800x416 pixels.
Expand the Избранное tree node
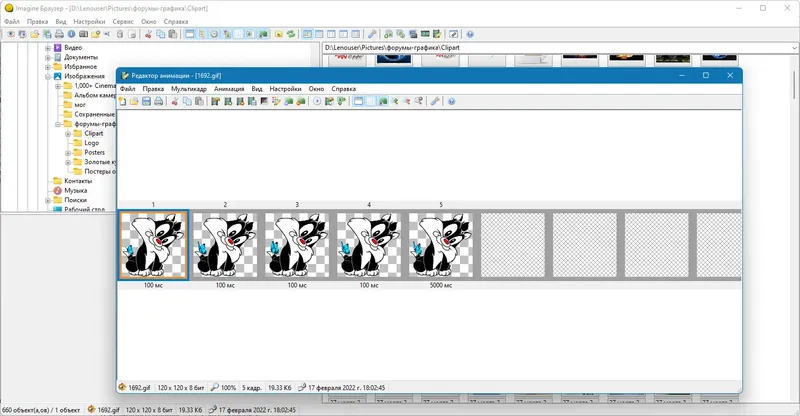coord(48,67)
